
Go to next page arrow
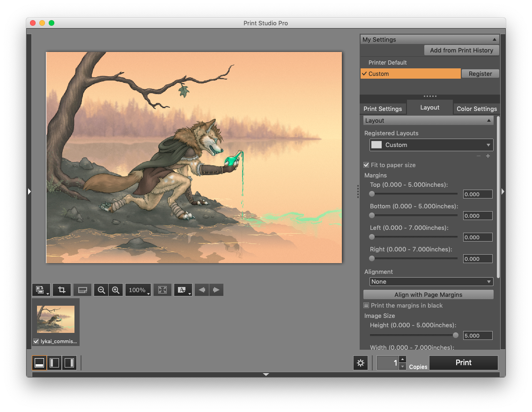tap(216, 290)
